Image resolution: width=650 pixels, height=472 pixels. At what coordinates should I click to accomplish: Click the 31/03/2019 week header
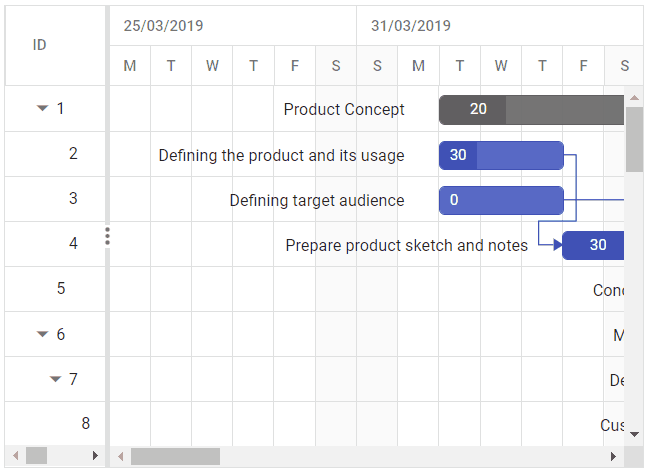coord(410,26)
